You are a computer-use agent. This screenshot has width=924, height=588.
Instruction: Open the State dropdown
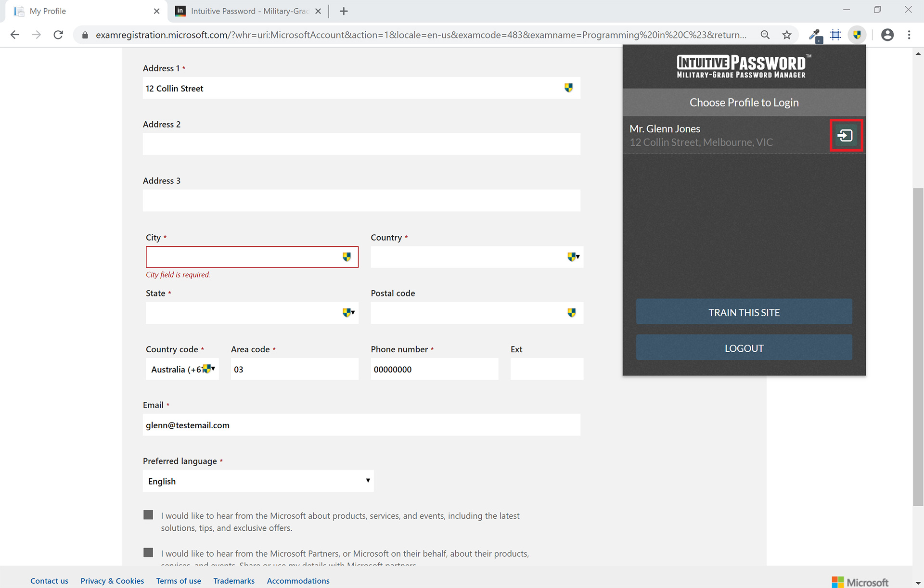[252, 313]
